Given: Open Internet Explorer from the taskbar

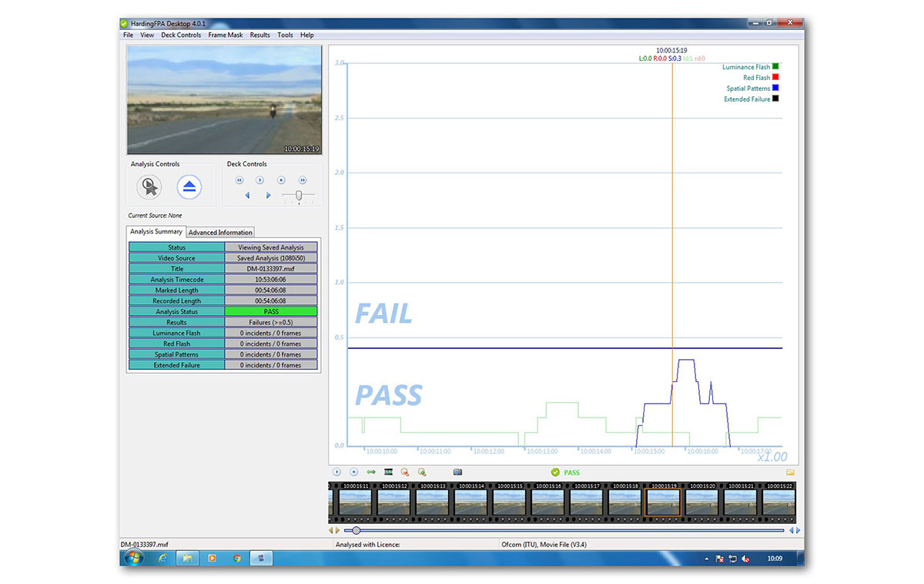Looking at the screenshot, I should pyautogui.click(x=162, y=558).
